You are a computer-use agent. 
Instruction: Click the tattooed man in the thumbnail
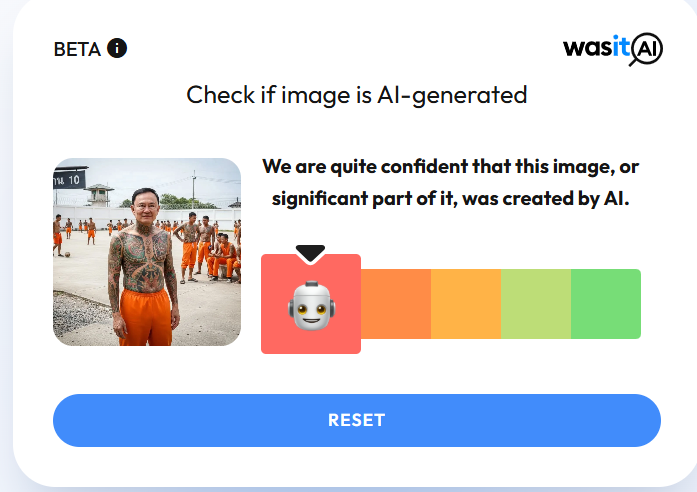pos(143,267)
